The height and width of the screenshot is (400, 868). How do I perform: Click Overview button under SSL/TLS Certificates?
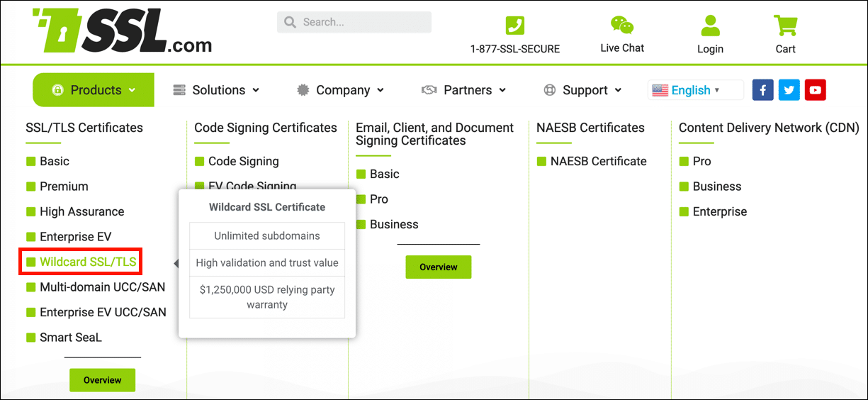click(102, 380)
